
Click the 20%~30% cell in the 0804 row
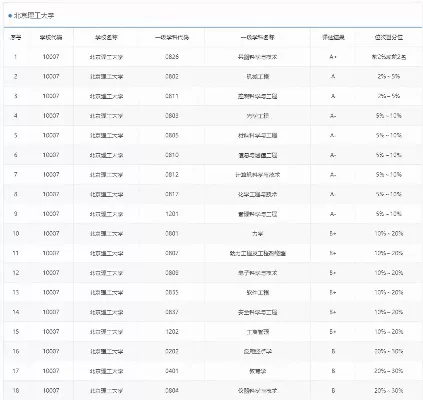pos(389,391)
